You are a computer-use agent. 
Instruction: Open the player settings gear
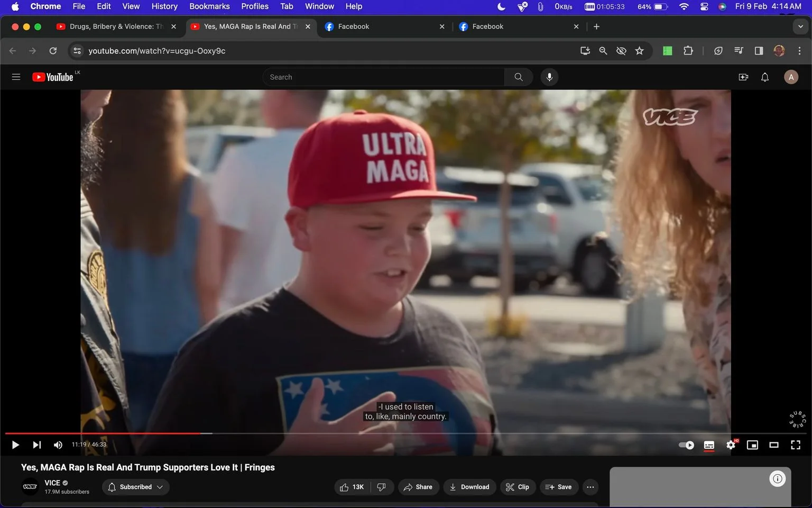731,445
